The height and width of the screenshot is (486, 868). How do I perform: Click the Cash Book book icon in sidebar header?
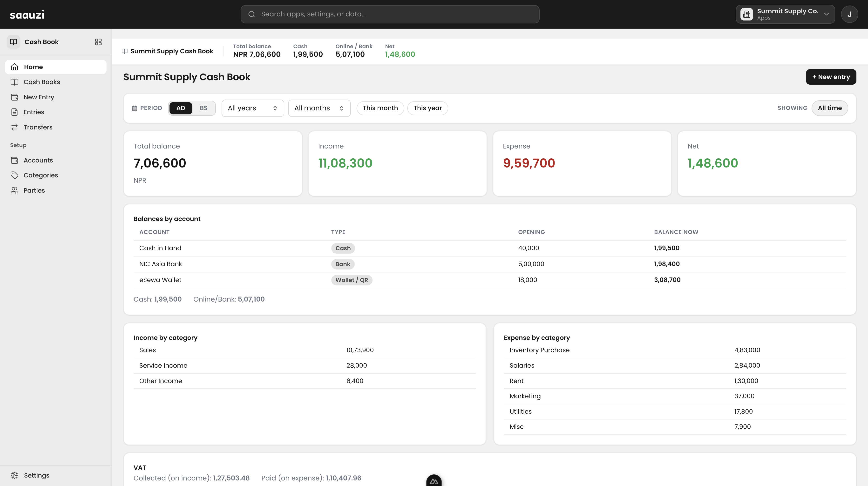pyautogui.click(x=14, y=42)
